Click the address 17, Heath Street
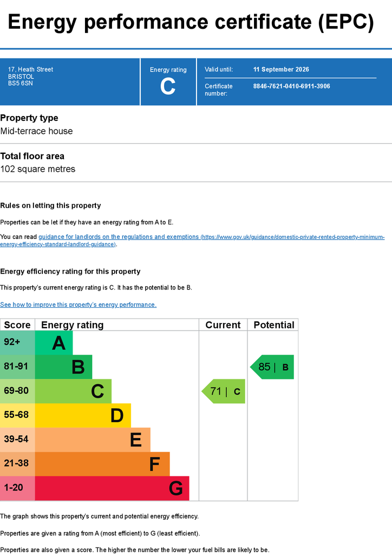 pos(30,69)
